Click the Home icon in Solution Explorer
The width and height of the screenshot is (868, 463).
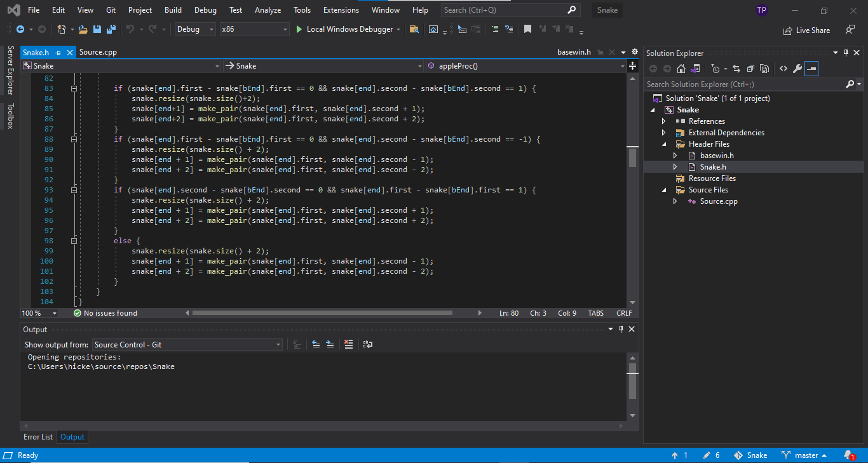[x=681, y=69]
